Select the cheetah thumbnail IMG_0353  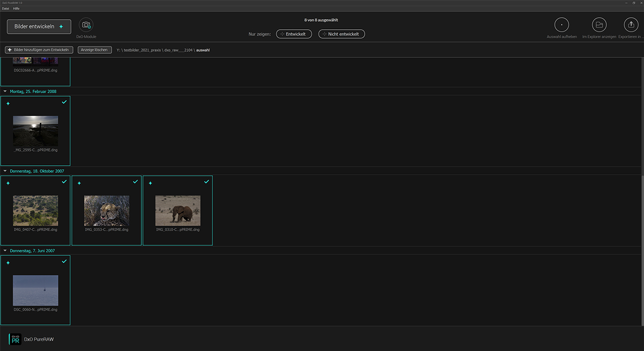click(x=107, y=210)
